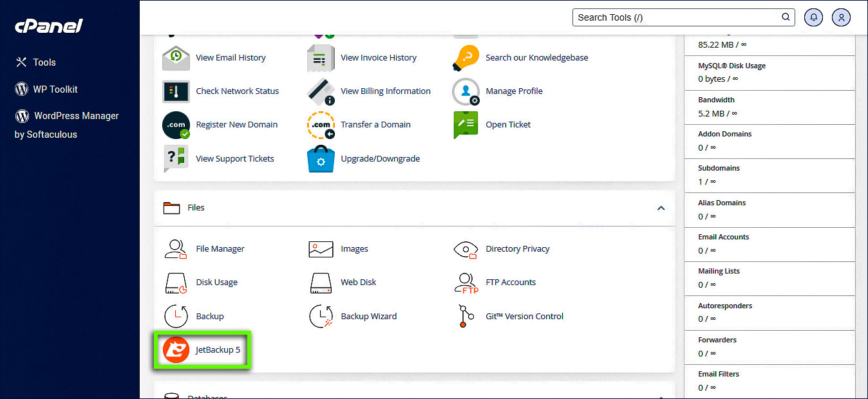Open Register New Domain
This screenshot has width=868, height=399.
click(x=236, y=124)
